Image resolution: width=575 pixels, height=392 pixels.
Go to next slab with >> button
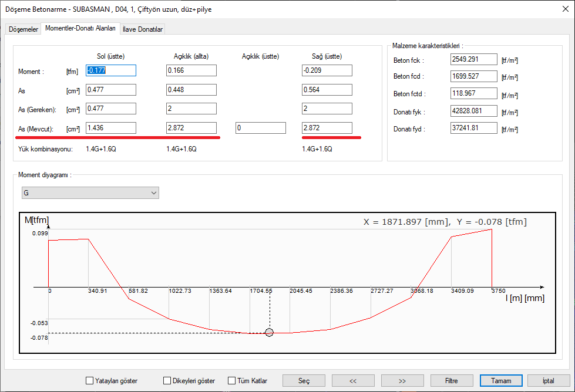point(402,381)
